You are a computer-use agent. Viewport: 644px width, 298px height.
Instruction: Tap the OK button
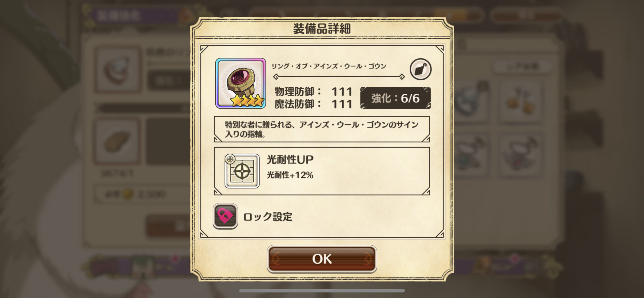pyautogui.click(x=322, y=259)
